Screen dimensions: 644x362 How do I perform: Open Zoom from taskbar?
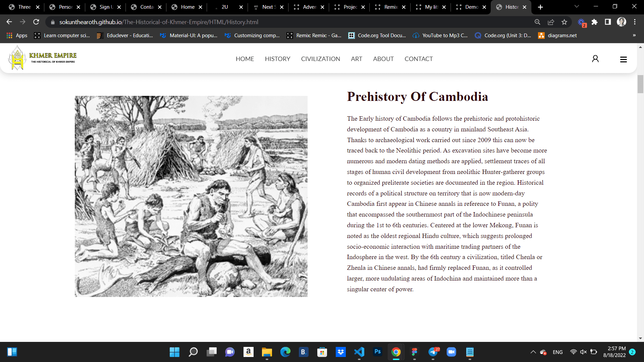[x=451, y=352]
